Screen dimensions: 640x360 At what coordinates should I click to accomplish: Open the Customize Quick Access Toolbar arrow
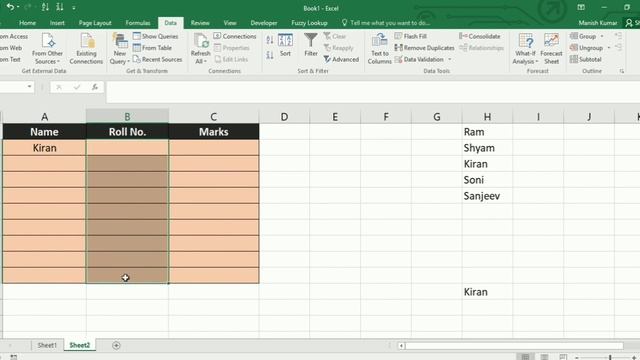tap(74, 7)
